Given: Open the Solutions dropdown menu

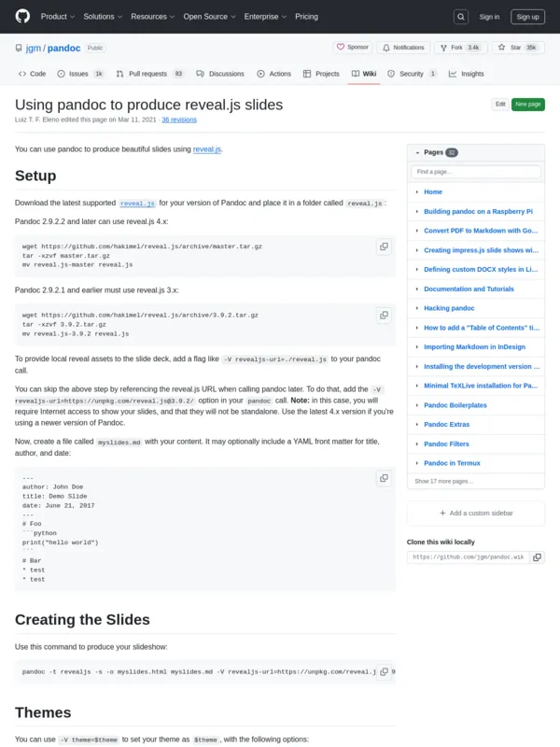Looking at the screenshot, I should click(x=103, y=16).
